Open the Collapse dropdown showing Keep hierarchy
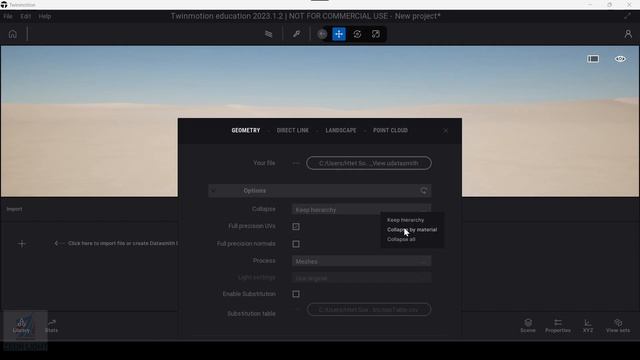 pos(361,210)
